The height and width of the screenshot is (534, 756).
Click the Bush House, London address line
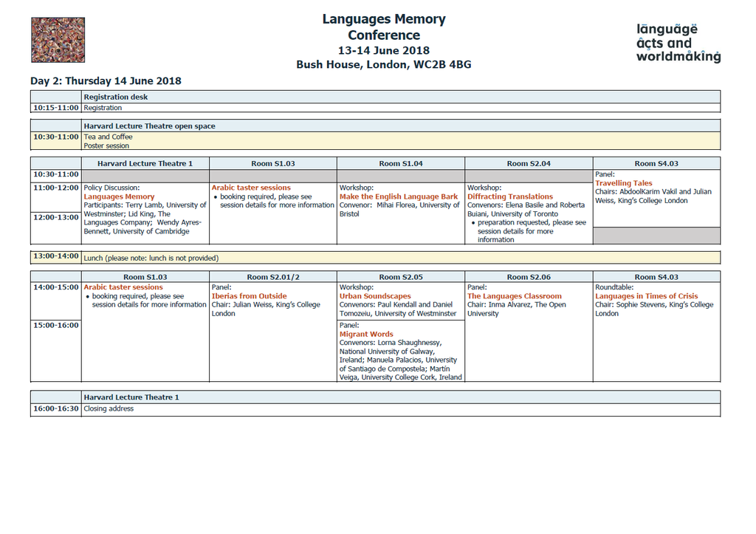(384, 64)
